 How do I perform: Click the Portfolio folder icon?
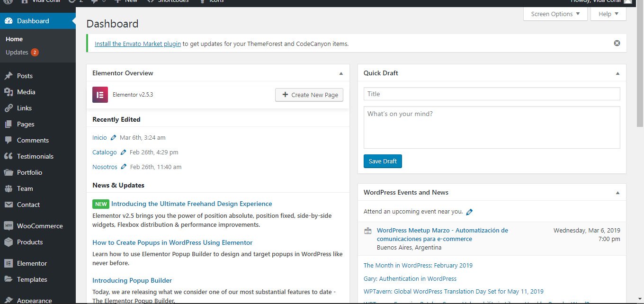pyautogui.click(x=8, y=172)
